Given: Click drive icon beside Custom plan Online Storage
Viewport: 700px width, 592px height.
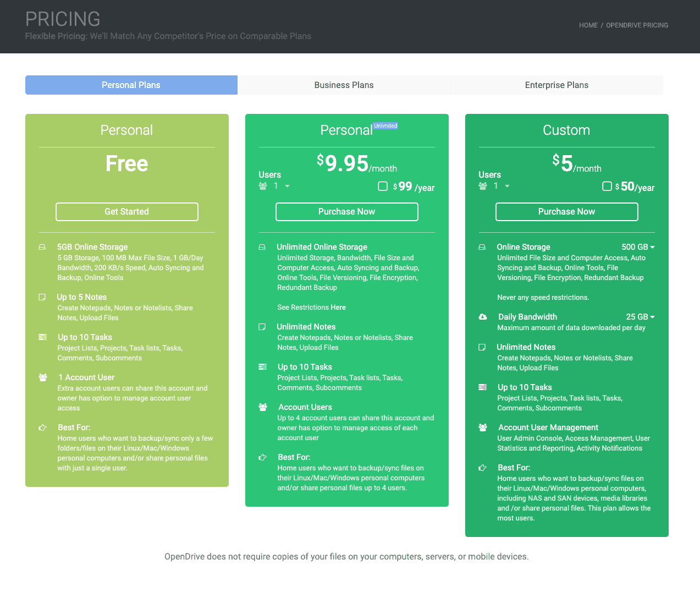Looking at the screenshot, I should click(482, 248).
